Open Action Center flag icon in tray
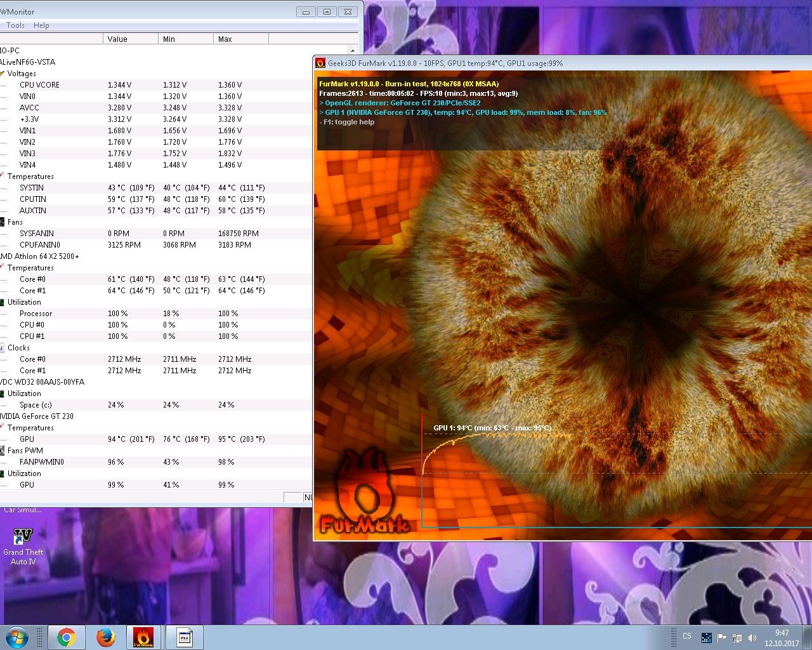The height and width of the screenshot is (650, 812). click(722, 637)
